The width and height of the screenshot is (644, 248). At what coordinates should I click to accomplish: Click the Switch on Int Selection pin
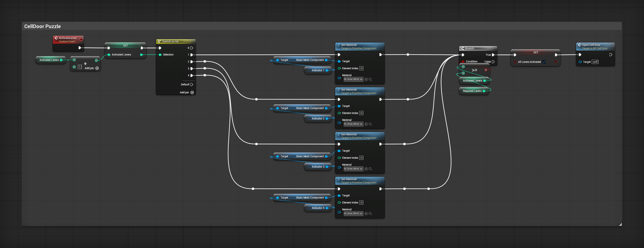point(160,55)
